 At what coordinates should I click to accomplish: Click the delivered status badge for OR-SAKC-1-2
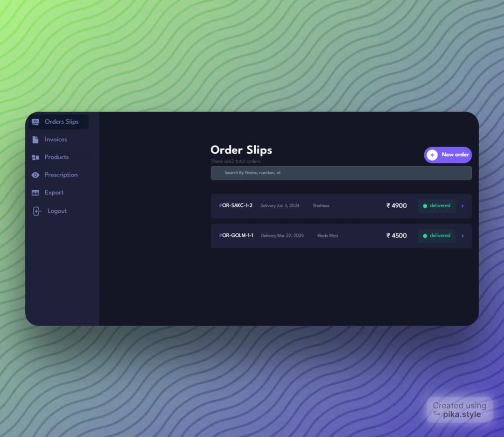pyautogui.click(x=437, y=206)
